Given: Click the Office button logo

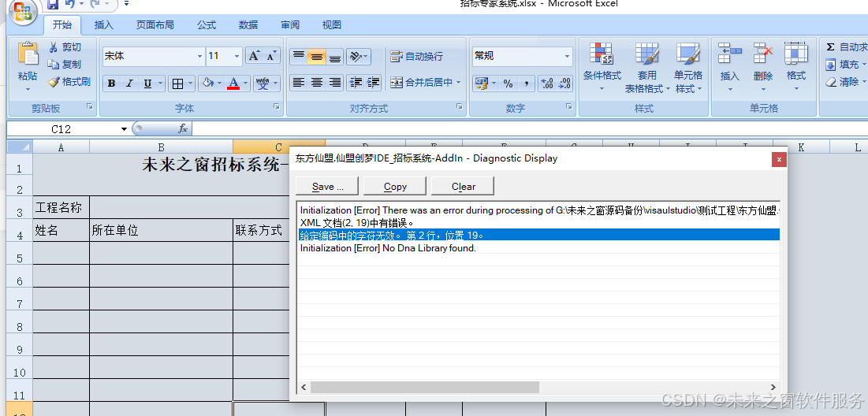Looking at the screenshot, I should [23, 10].
